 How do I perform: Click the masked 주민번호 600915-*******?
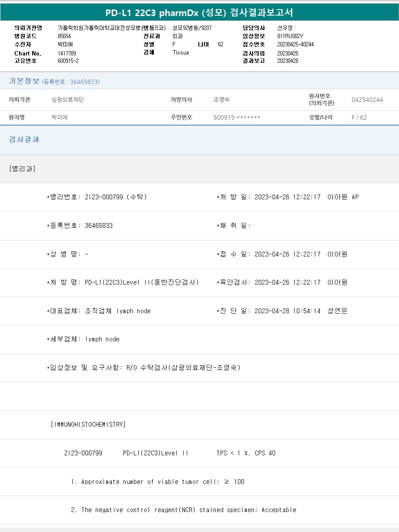[237, 117]
